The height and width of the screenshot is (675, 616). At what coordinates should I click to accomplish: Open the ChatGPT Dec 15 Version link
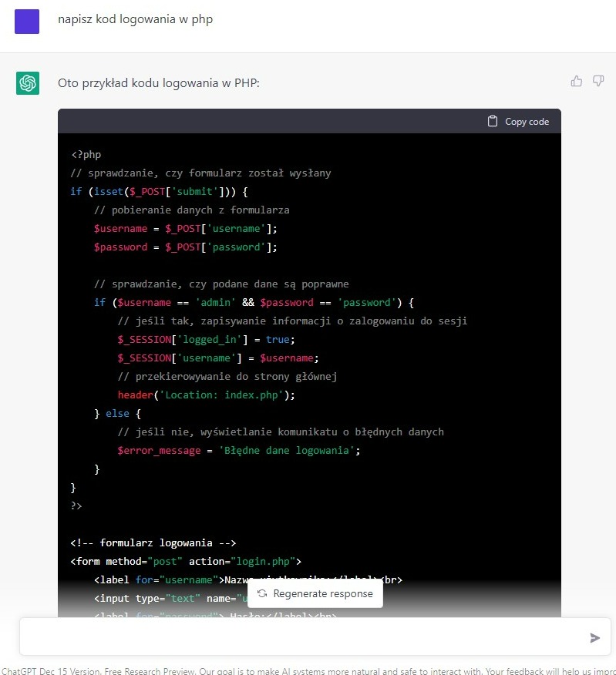point(51,670)
